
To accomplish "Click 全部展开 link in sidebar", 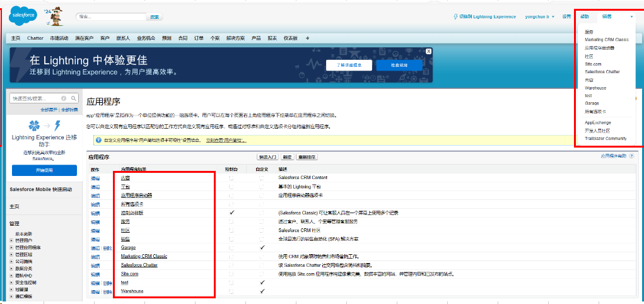I will (x=49, y=110).
